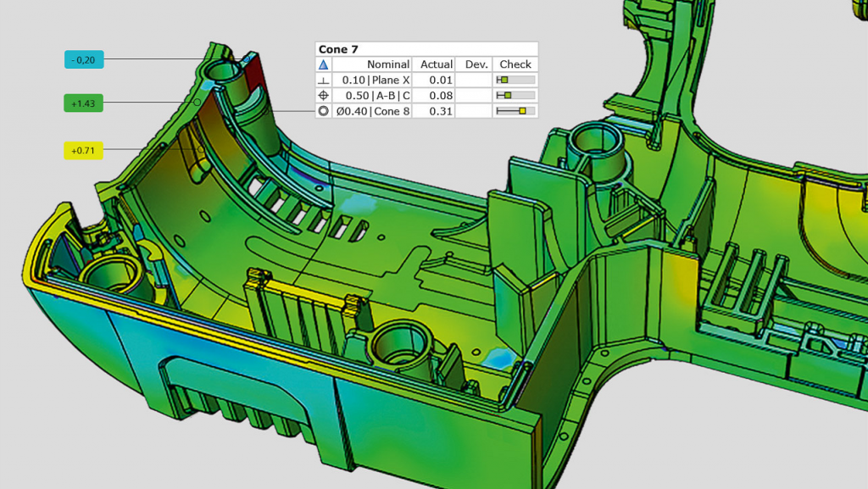Click the circular measurement marker linked to +1.43
Screen dimensions: 868x489
(x=198, y=102)
